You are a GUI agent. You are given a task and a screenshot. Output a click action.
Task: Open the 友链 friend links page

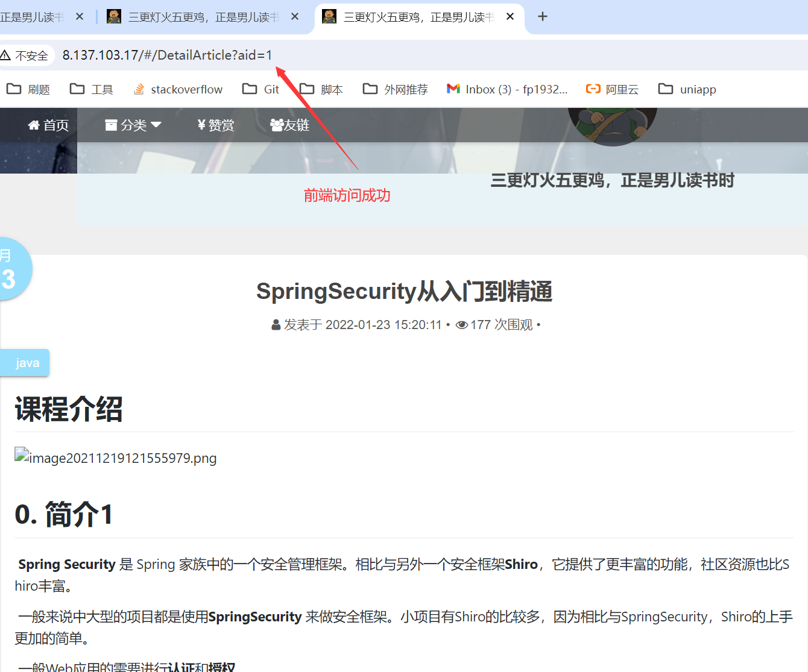coord(290,125)
